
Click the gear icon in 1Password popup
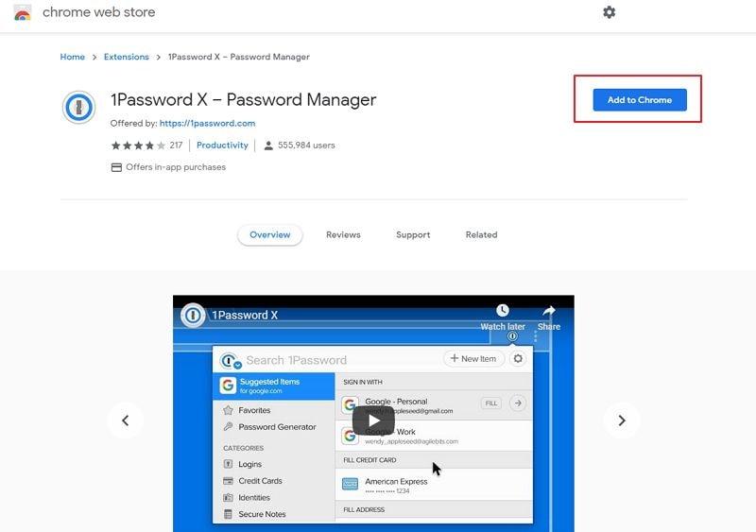(x=518, y=359)
